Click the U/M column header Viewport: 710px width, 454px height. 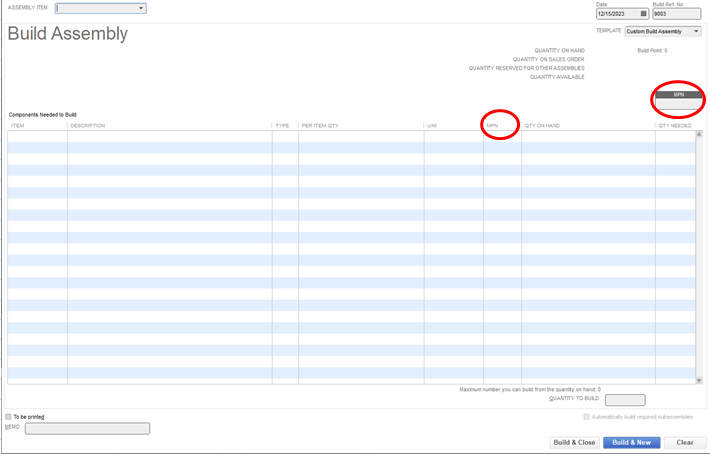pyautogui.click(x=432, y=125)
